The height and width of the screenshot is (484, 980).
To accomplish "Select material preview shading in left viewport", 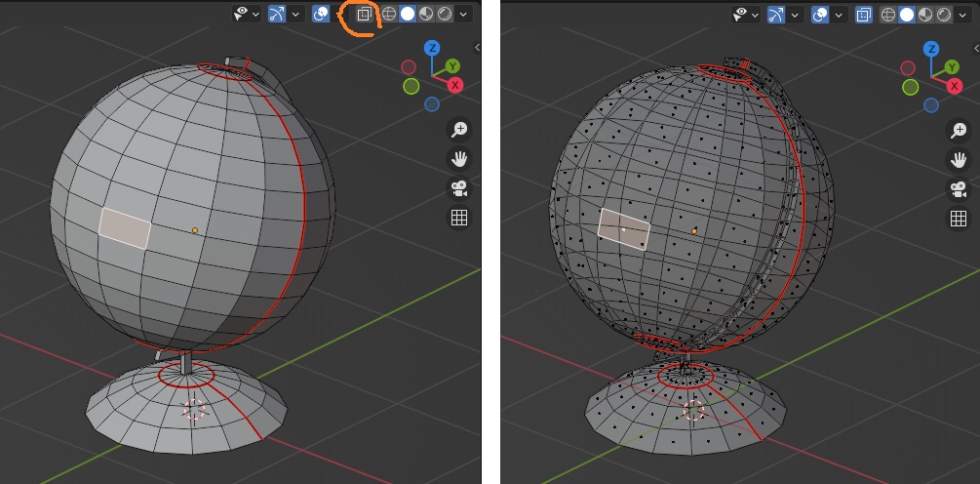I will 426,14.
